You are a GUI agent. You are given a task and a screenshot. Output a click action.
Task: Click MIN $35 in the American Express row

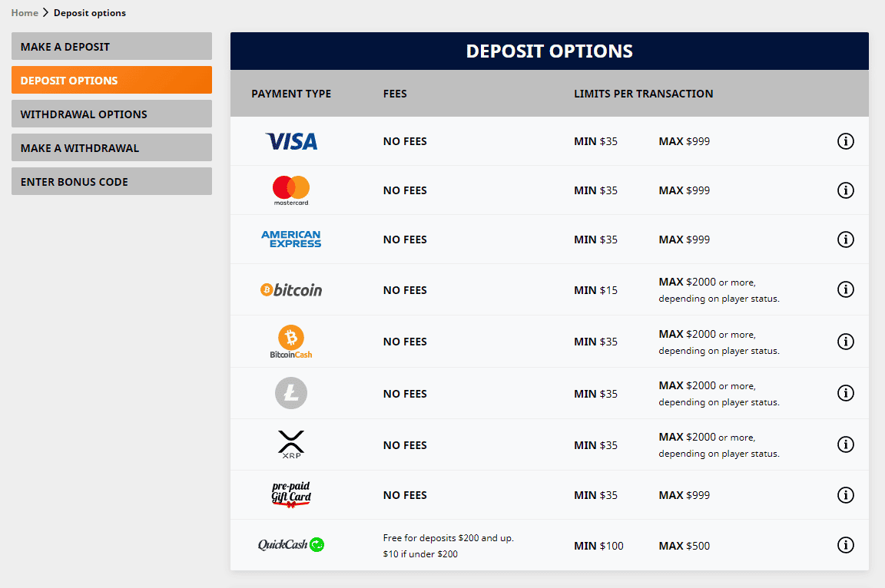coord(595,239)
